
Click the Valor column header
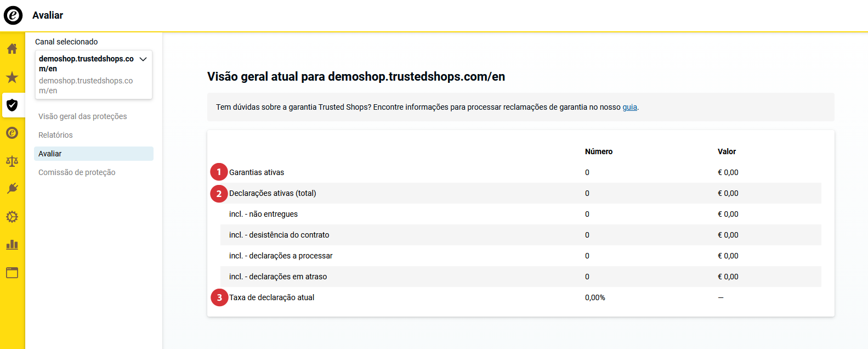(x=727, y=151)
